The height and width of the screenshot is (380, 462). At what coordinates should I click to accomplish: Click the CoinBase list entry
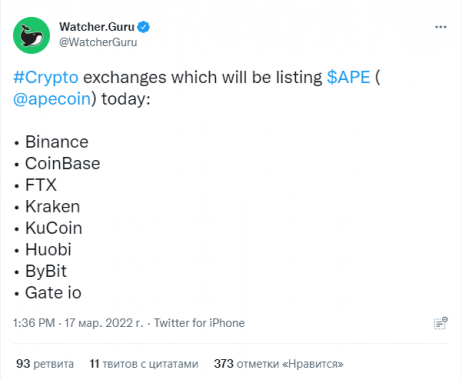point(63,163)
